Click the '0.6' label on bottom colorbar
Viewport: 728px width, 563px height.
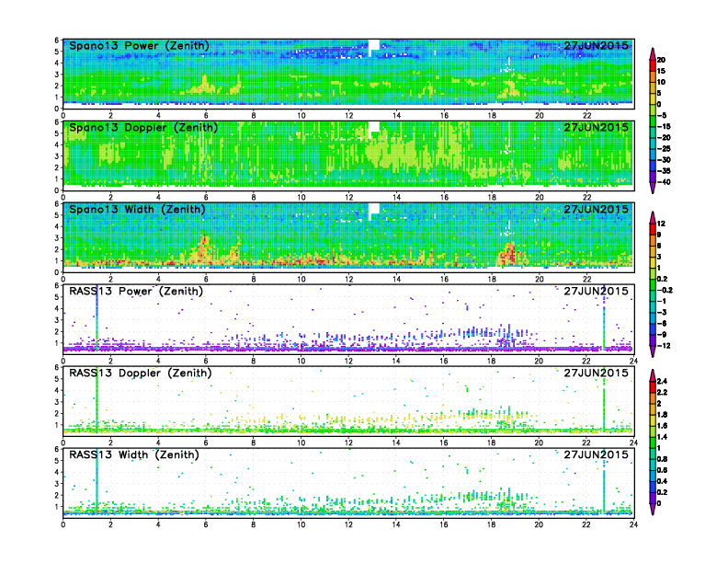tap(663, 470)
